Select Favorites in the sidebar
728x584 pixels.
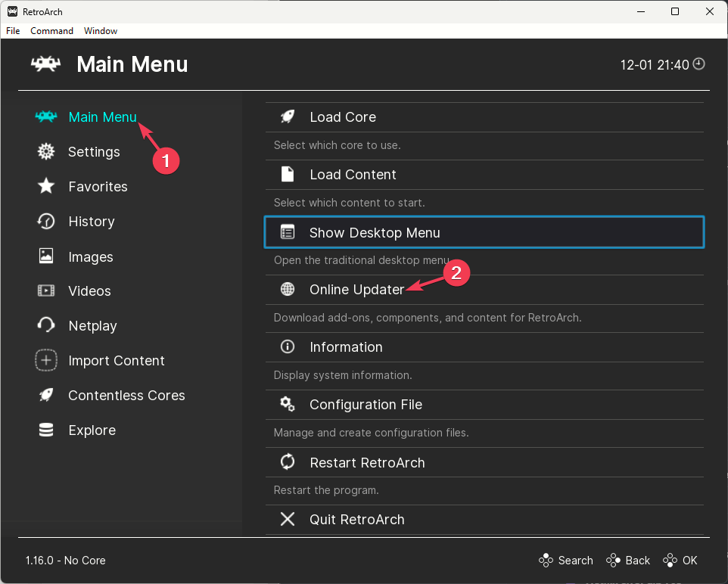coord(98,187)
